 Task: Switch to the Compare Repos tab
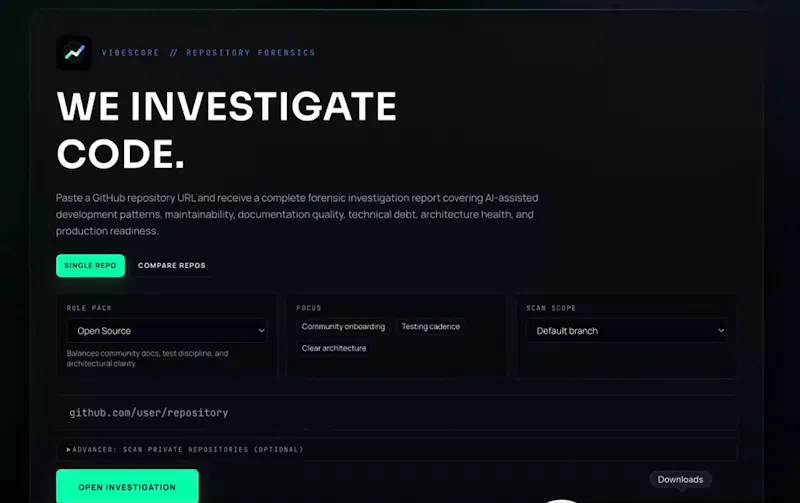171,266
